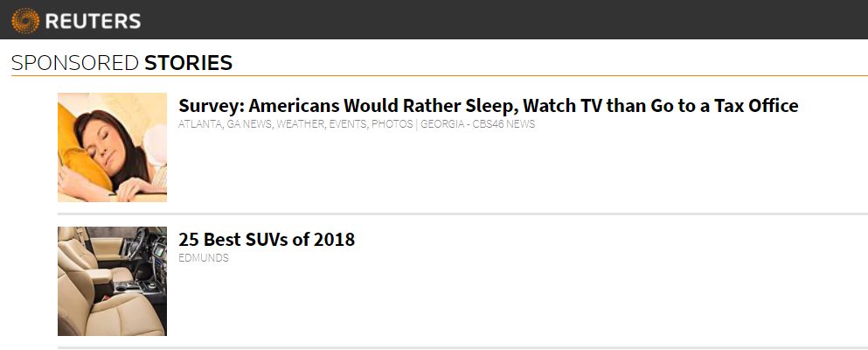Click the steering wheel in the SUV thumbnail
The height and width of the screenshot is (350, 868).
(136, 244)
